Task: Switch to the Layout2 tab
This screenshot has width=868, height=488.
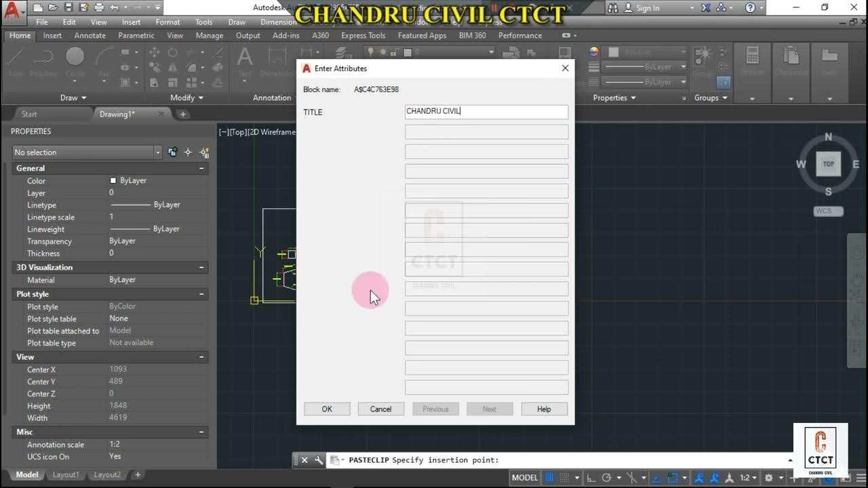Action: pyautogui.click(x=107, y=474)
